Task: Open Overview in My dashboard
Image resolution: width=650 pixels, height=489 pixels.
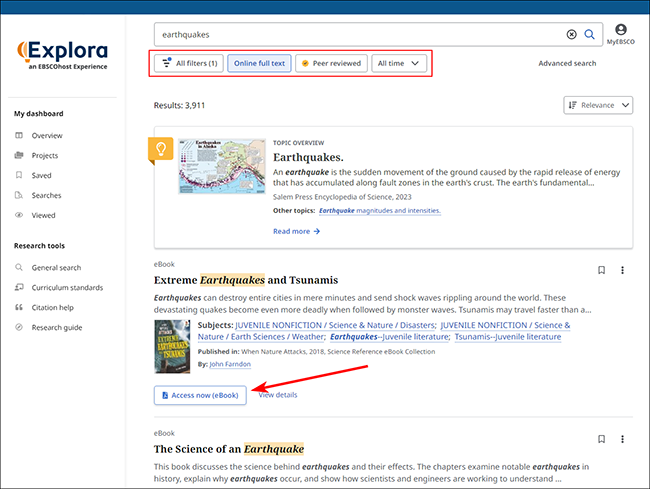Action: (47, 136)
